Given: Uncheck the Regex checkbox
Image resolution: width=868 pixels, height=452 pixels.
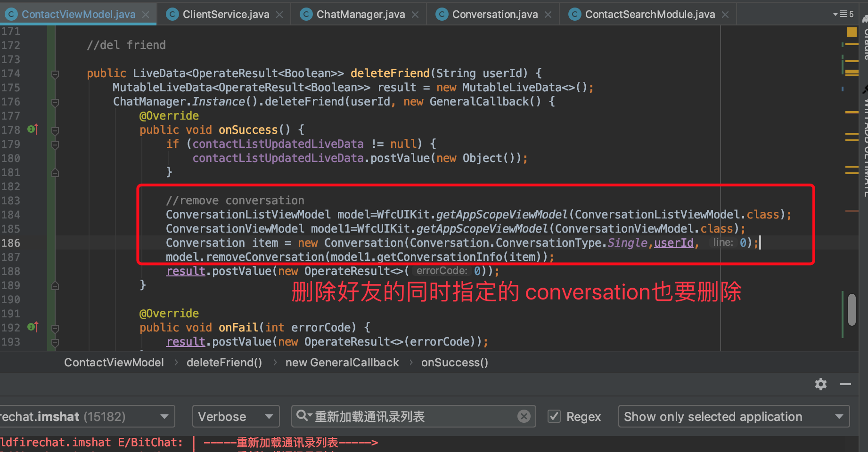Looking at the screenshot, I should click(x=554, y=416).
